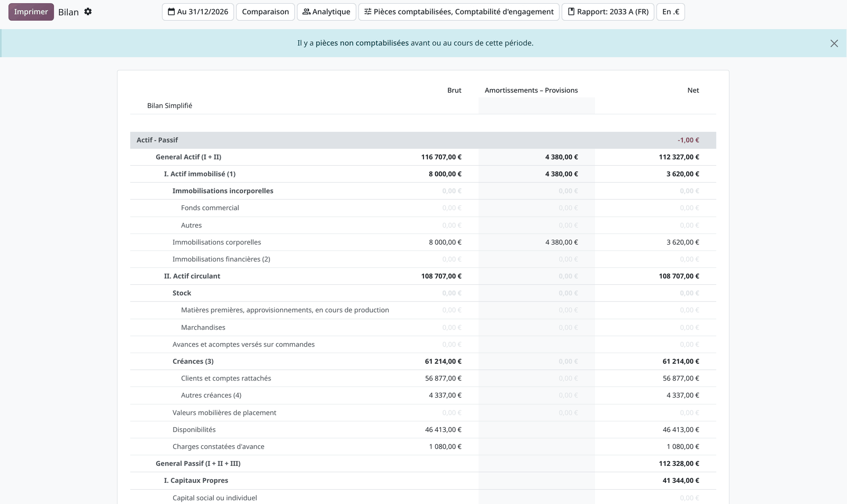The image size is (847, 504).
Task: Click the Marchandises row label
Action: [203, 328]
